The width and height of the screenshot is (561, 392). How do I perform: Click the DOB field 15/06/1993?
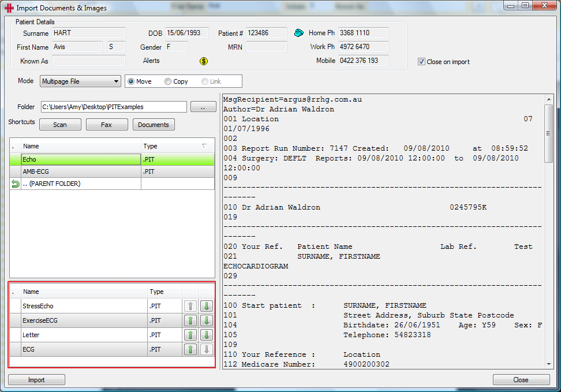pyautogui.click(x=187, y=33)
